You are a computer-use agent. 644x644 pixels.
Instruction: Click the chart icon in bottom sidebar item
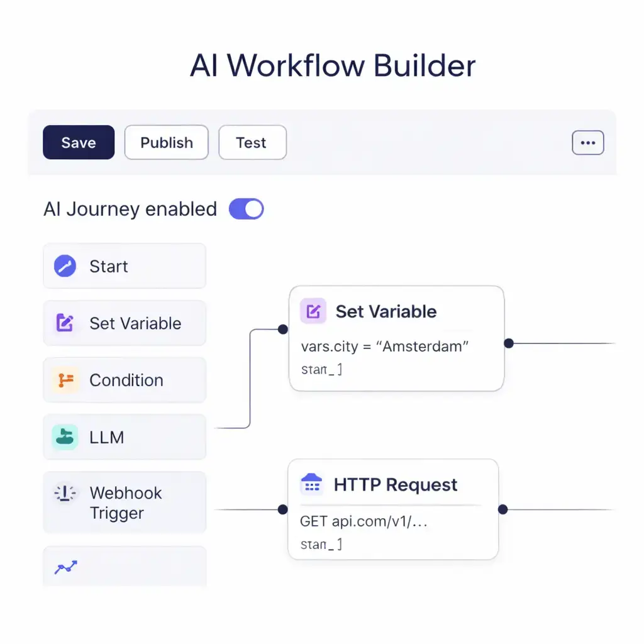(x=65, y=568)
